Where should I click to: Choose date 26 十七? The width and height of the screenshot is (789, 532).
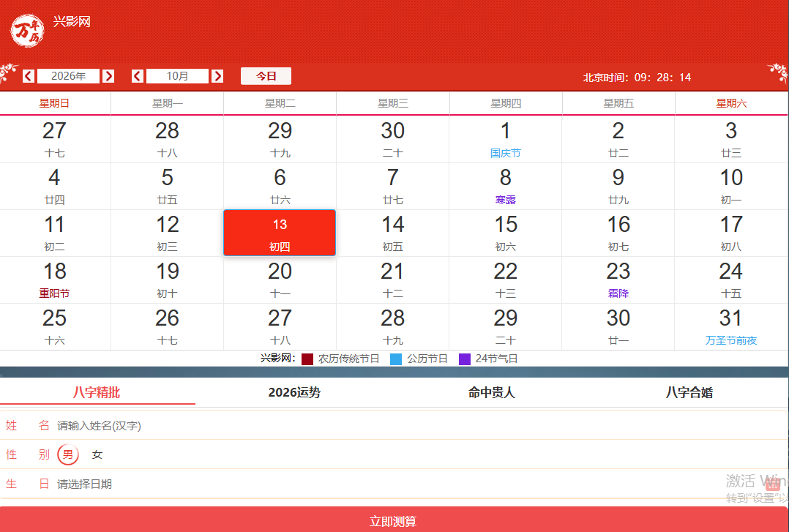(167, 326)
